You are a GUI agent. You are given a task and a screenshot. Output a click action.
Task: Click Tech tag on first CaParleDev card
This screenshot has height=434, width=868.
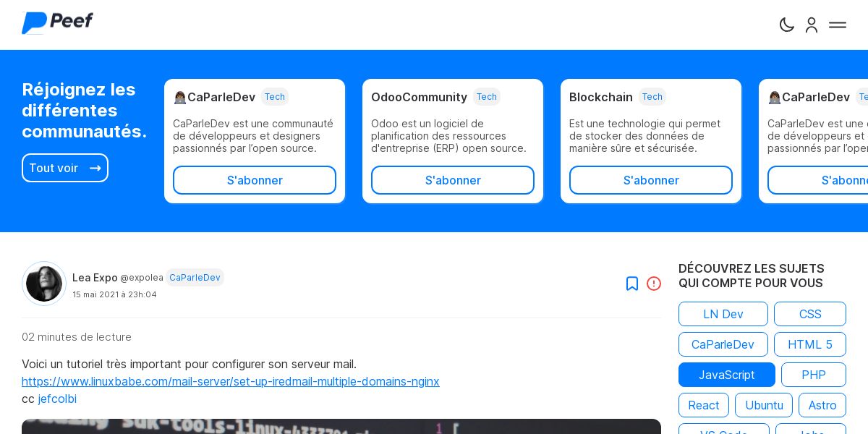[275, 97]
